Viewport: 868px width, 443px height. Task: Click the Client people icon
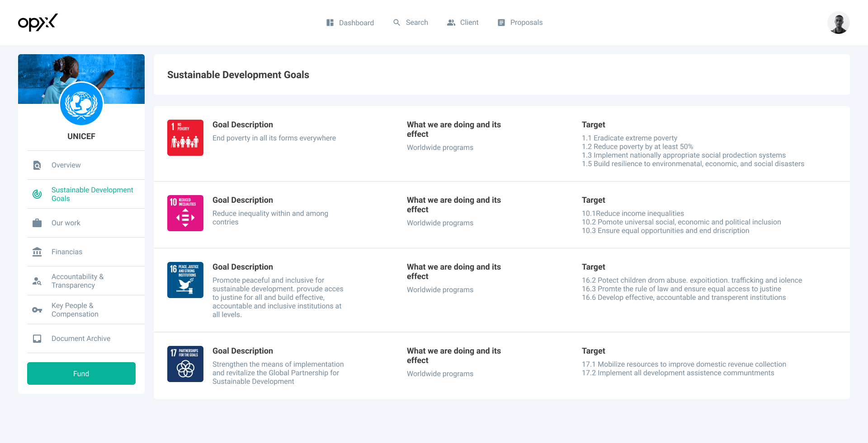(x=451, y=23)
